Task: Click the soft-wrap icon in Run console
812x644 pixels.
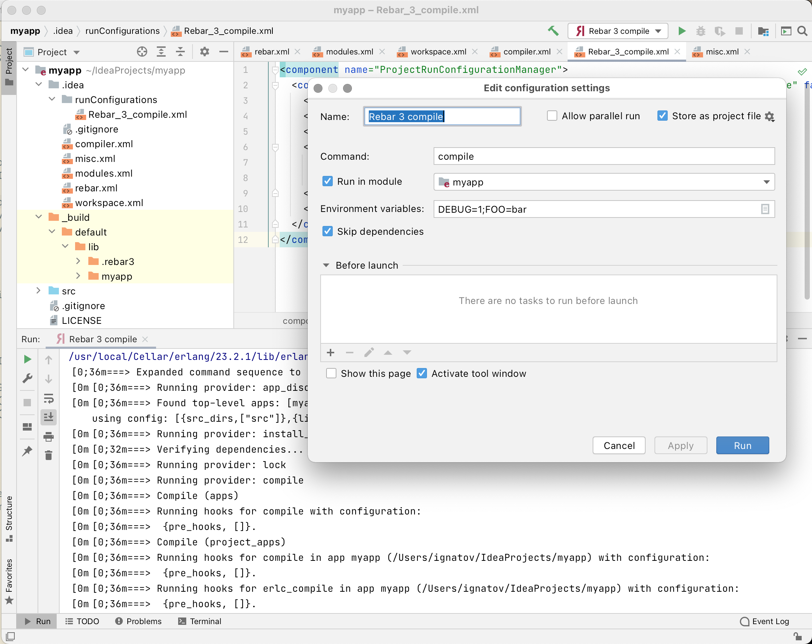Action: click(x=49, y=399)
